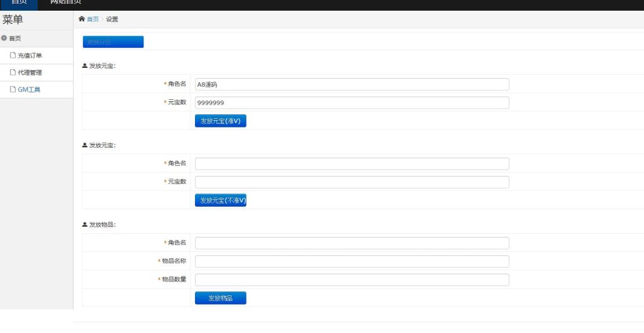The height and width of the screenshot is (333, 644).
Task: Focus the 角色名 field in 发放物品 form
Action: coord(352,243)
